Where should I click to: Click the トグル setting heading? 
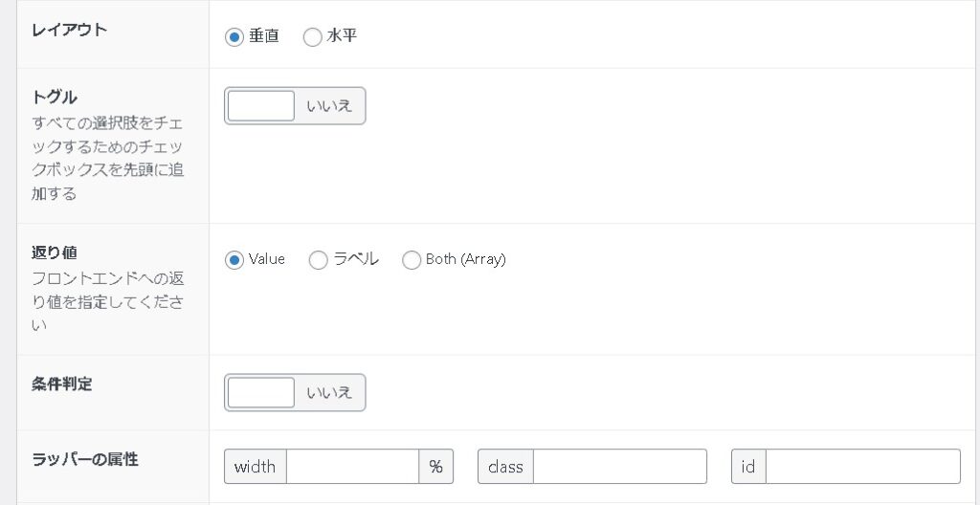click(54, 98)
